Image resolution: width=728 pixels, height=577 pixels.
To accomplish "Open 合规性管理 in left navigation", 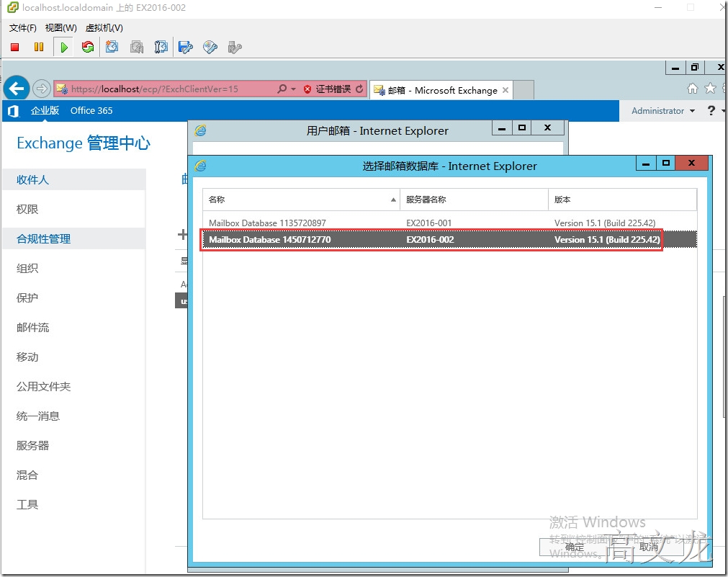I will click(74, 238).
